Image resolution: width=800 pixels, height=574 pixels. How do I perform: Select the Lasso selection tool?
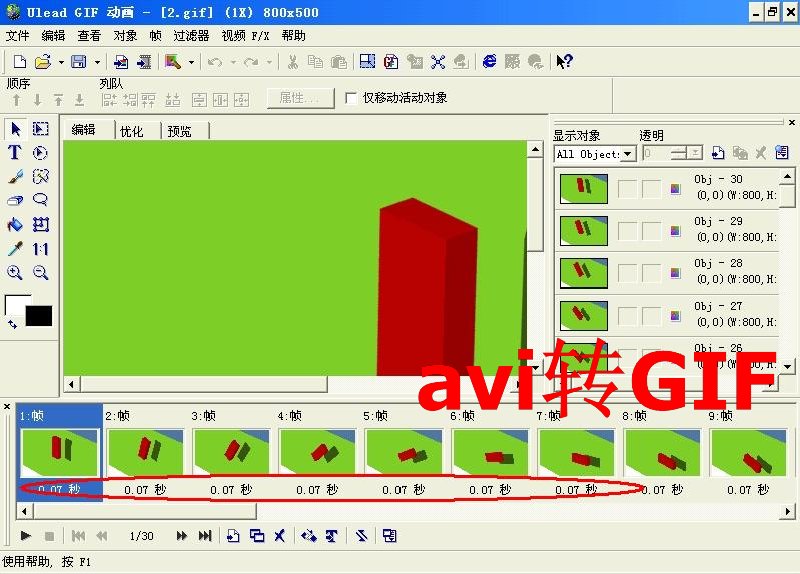point(40,199)
